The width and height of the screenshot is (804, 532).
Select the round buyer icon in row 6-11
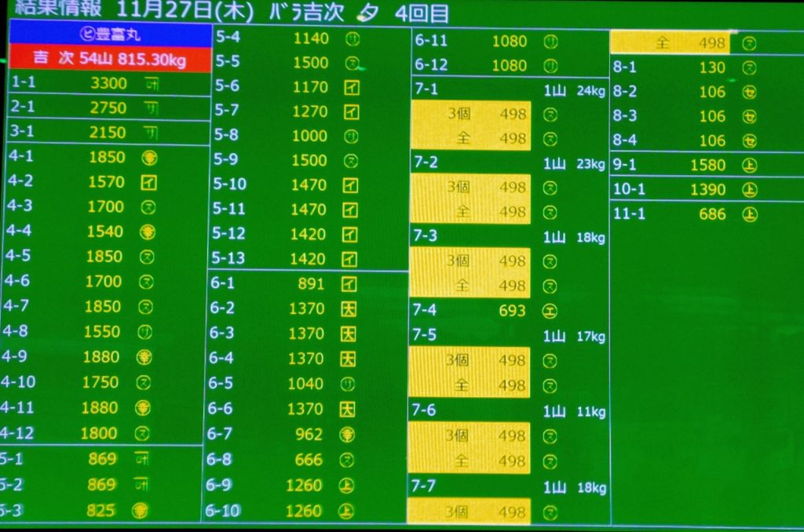click(x=550, y=42)
